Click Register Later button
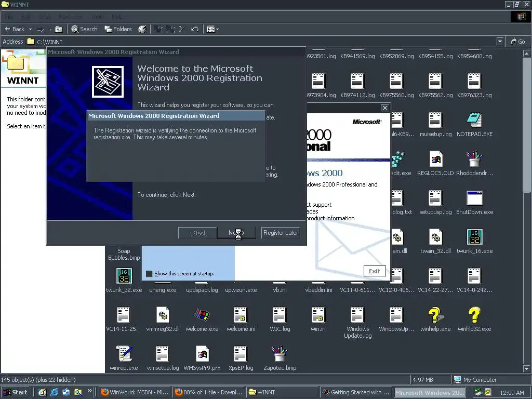Image resolution: width=532 pixels, height=399 pixels. click(281, 233)
